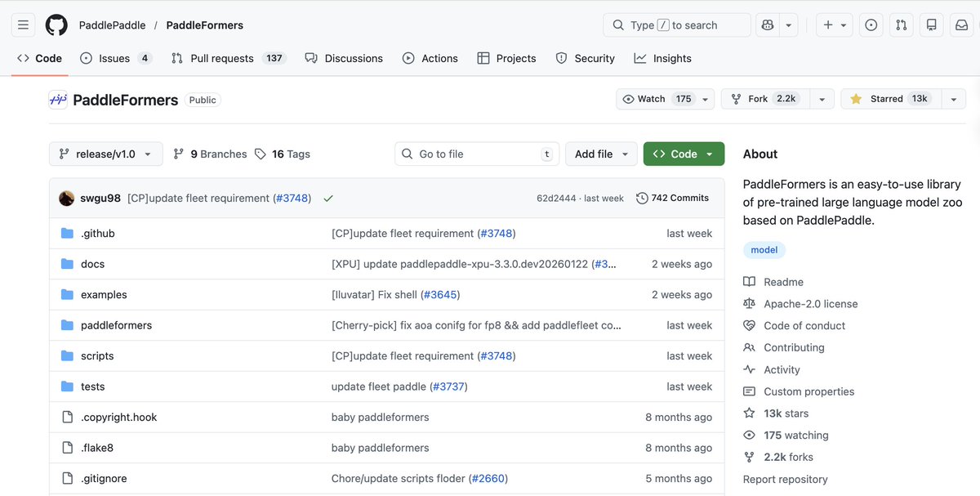Open the release/v1.0 branch selector

point(106,154)
